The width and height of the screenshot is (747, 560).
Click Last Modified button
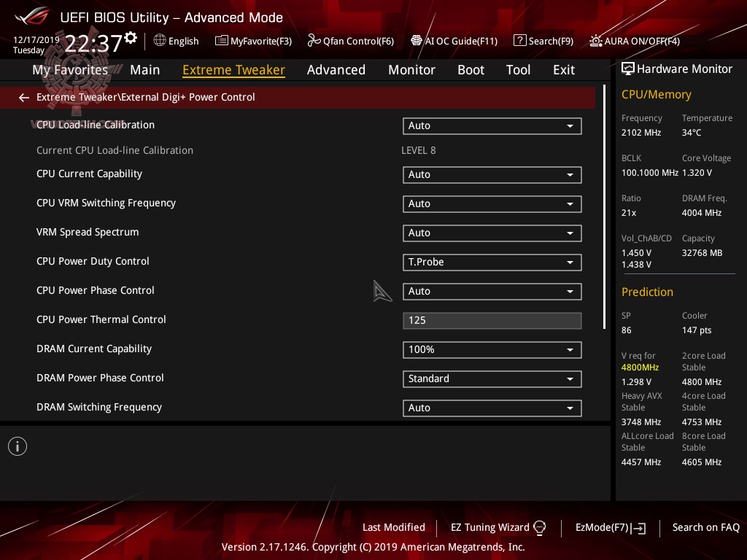[393, 527]
